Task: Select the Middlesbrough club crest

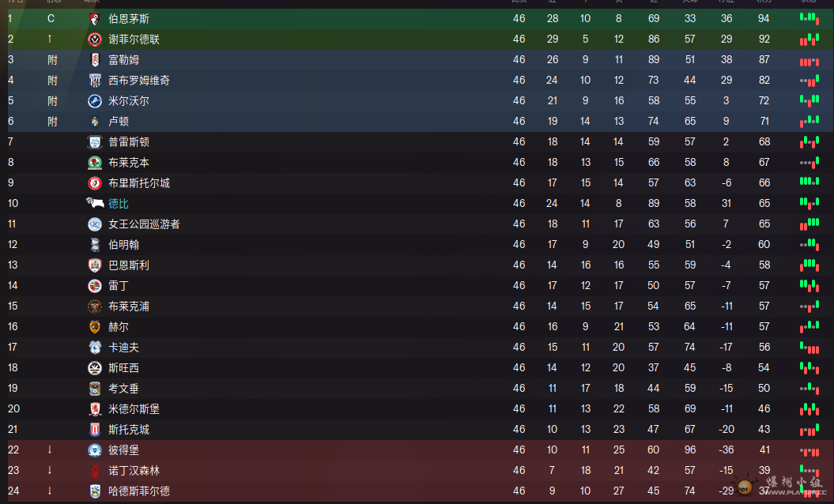Action: tap(95, 409)
